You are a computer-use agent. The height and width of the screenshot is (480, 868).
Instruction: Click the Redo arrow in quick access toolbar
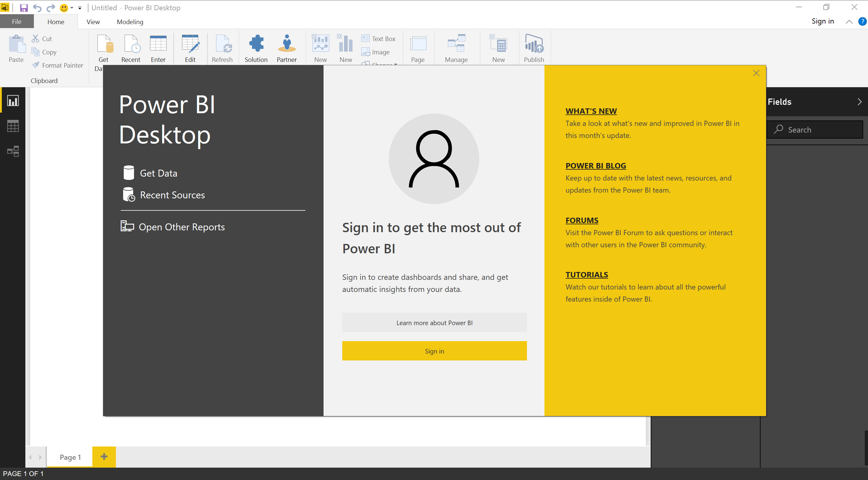(50, 8)
